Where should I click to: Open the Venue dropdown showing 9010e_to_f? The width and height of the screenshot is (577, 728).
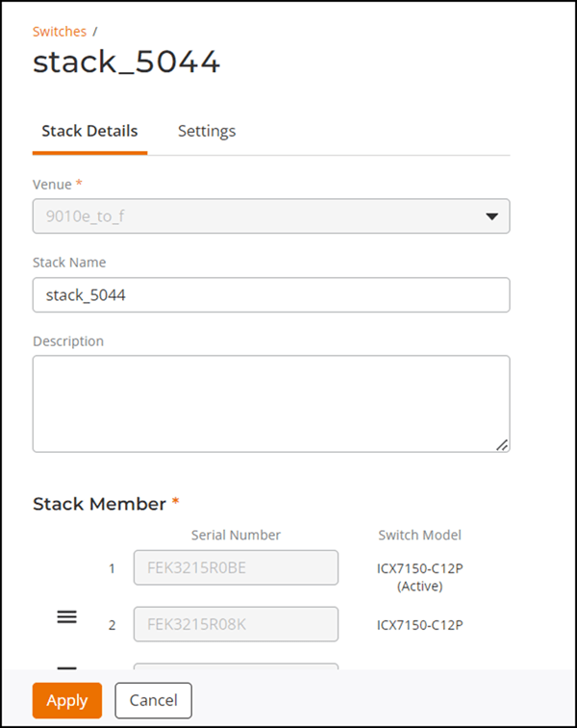[x=271, y=216]
